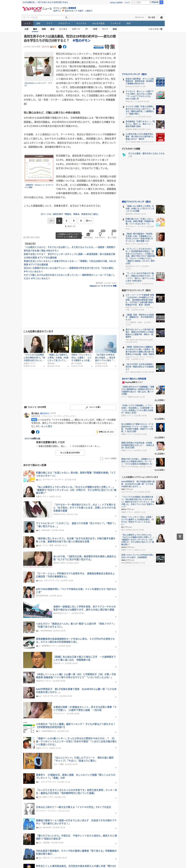Open the エキスパート tab
The image size is (186, 868).
[64, 23]
